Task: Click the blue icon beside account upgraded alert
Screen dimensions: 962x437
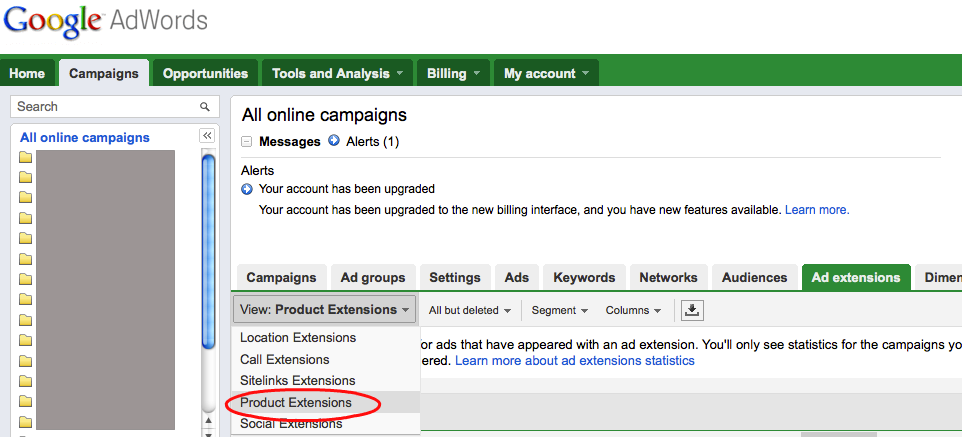Action: coord(247,188)
